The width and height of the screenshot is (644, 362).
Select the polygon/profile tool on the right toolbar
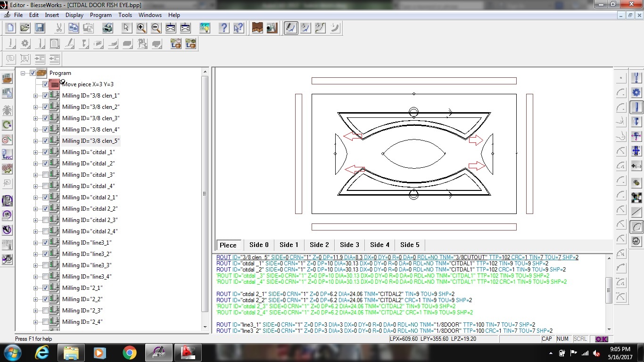pyautogui.click(x=636, y=227)
